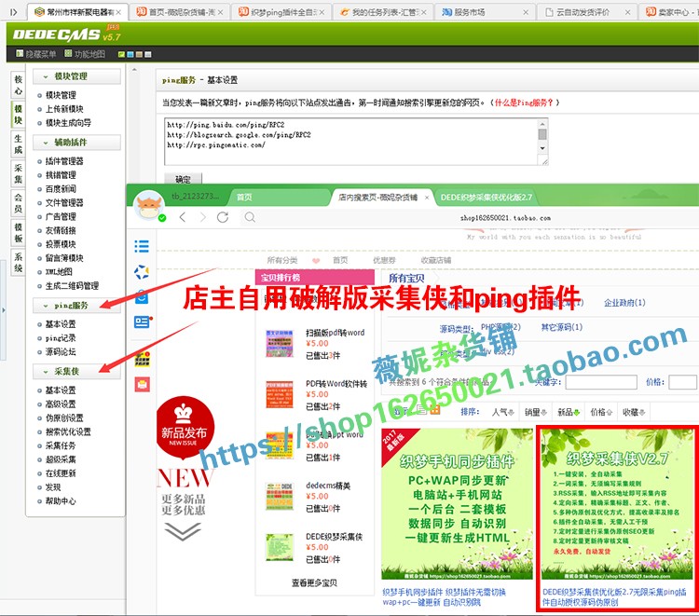Switch to orange grid view icon
The width and height of the screenshot is (699, 616).
434,410
